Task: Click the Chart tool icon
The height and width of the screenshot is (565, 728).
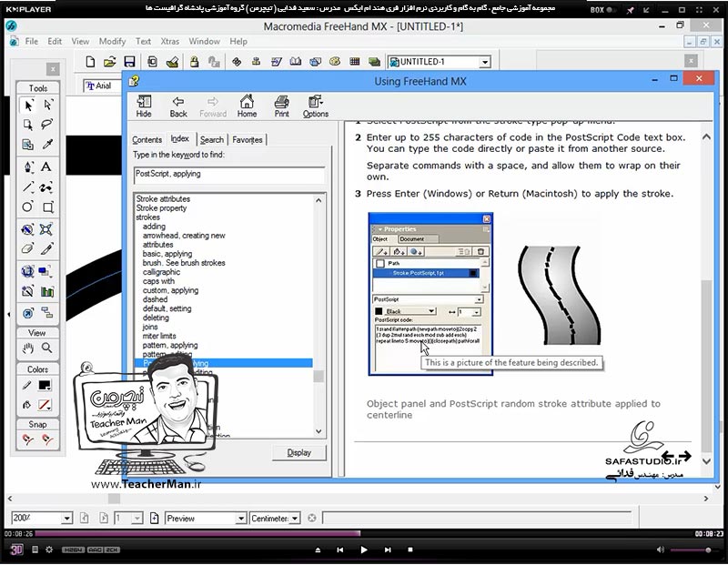Action: click(x=47, y=291)
